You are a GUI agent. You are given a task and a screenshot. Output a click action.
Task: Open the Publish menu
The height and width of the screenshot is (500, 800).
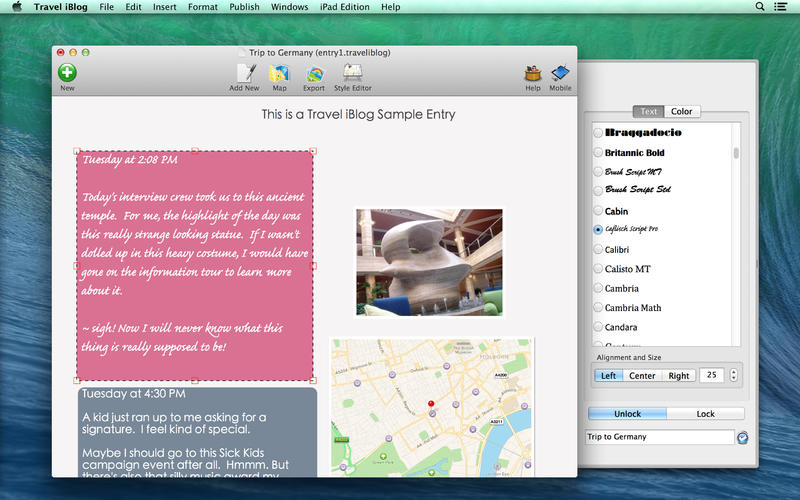click(244, 7)
